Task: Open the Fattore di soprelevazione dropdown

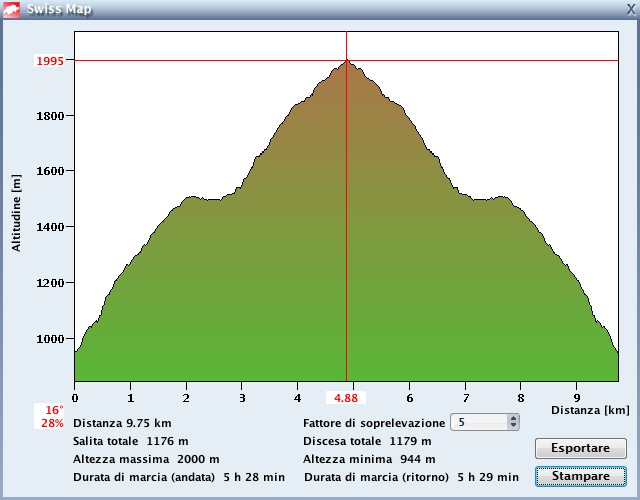Action: (486, 423)
